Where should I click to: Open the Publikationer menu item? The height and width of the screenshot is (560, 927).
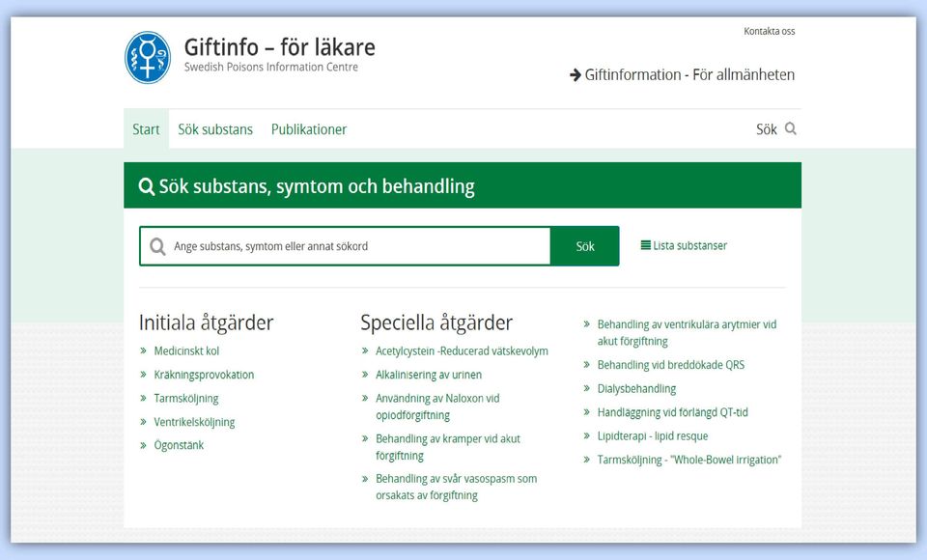309,129
